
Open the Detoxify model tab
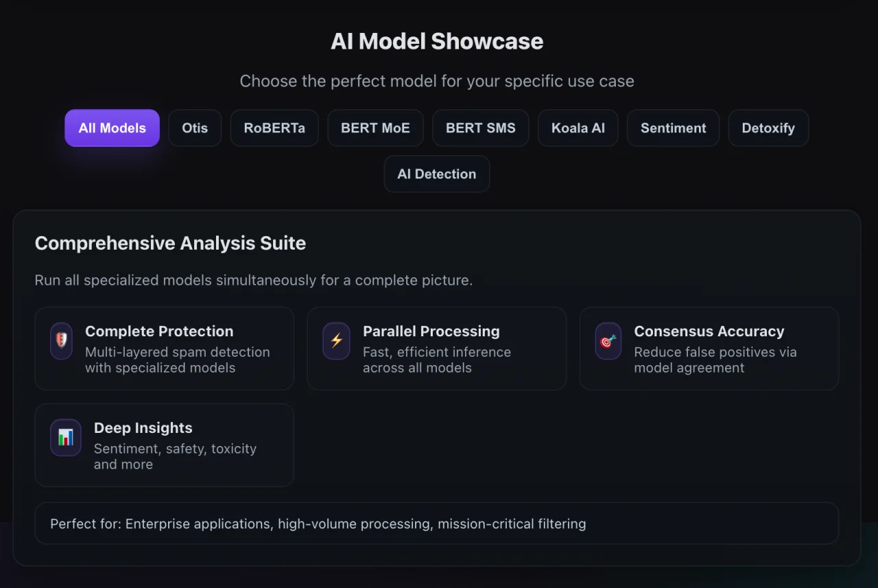768,128
